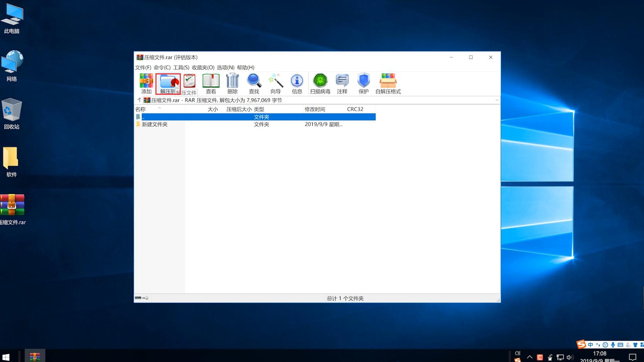The image size is (644, 362).
Task: Click the 2019/9/9 modified date cell
Action: [x=324, y=124]
